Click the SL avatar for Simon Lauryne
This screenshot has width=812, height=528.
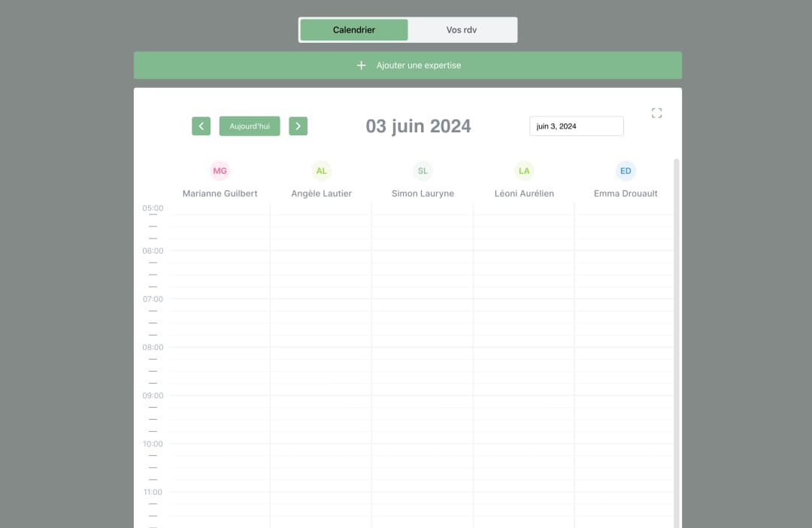click(x=423, y=171)
